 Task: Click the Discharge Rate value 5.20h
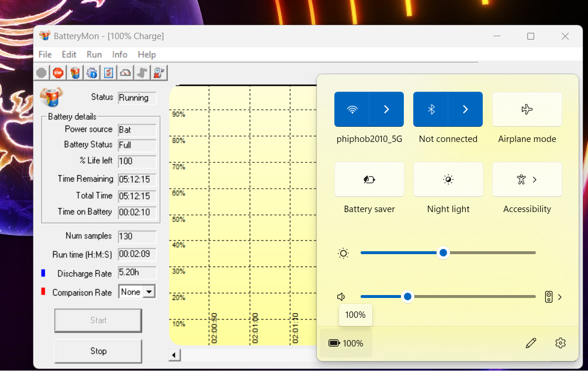click(137, 272)
